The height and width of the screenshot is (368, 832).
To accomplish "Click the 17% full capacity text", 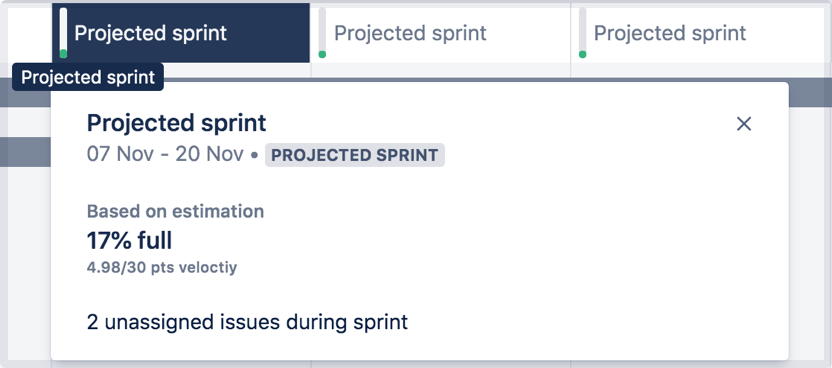I will pyautogui.click(x=129, y=241).
